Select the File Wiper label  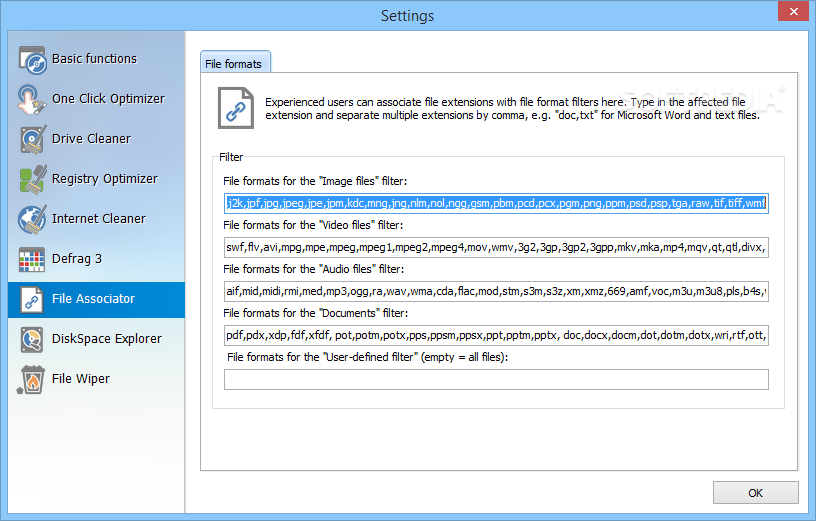(x=81, y=379)
